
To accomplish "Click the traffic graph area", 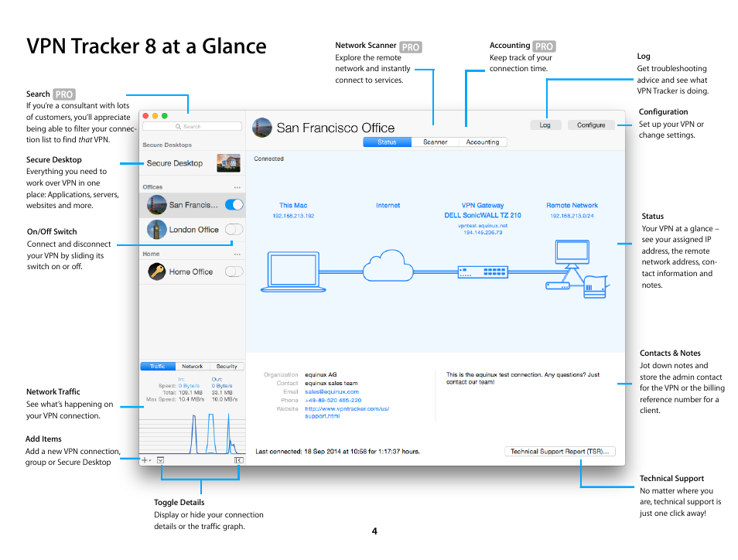I will pos(193,433).
